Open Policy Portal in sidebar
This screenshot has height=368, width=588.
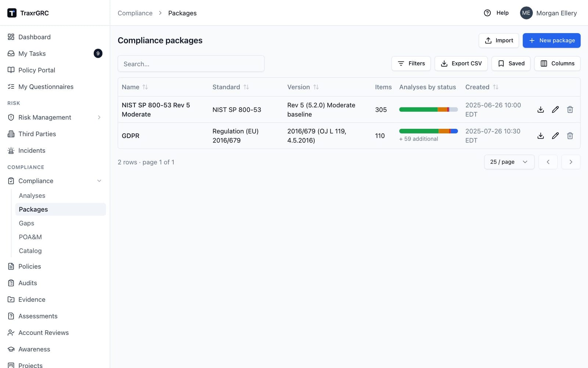(55, 70)
